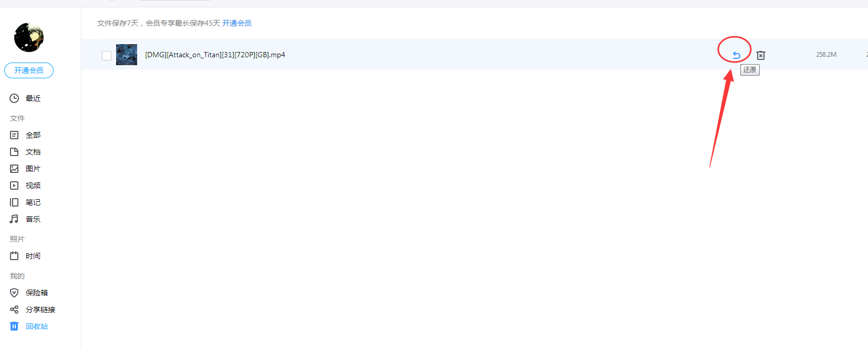Viewport: 868px width, 350px height.
Task: Click the 开通会员 link in the notice text
Action: (236, 23)
